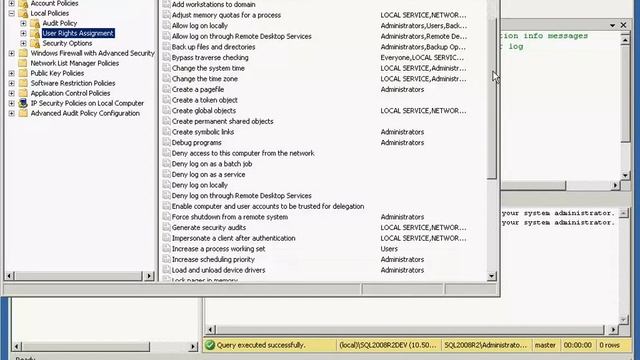Screen dimensions: 640x360
Task: Click the Audit Policy folder icon
Action: [x=35, y=23]
